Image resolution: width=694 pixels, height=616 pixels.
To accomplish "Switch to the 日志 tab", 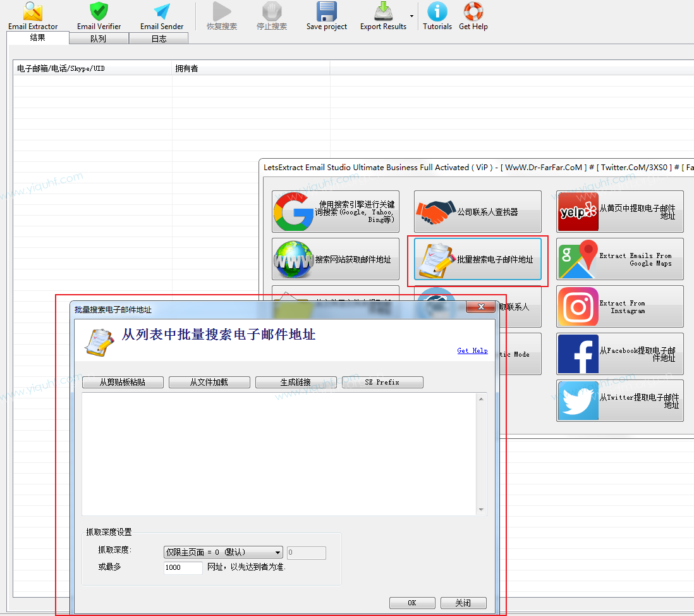I will pos(159,39).
